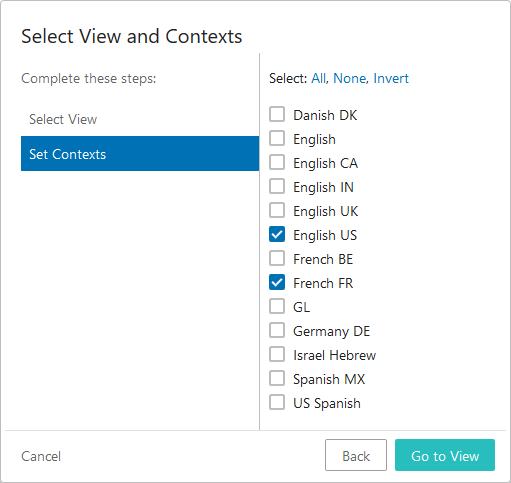Image resolution: width=511 pixels, height=483 pixels.
Task: Check the Germany DE checkbox
Action: [x=277, y=330]
